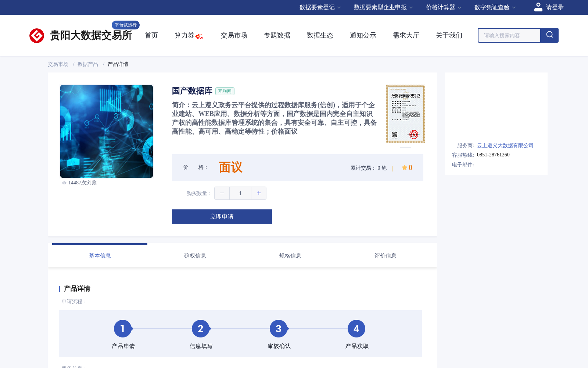Open the 通知公示 nav item
The width and height of the screenshot is (588, 368).
point(363,35)
